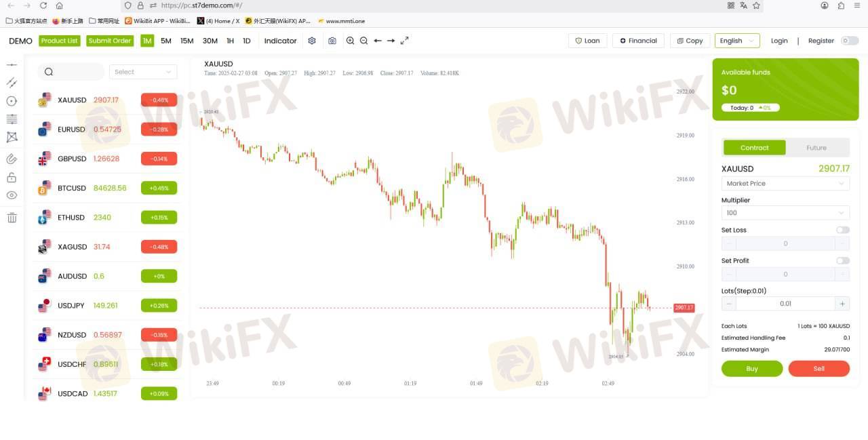Open the English language dropdown
The width and height of the screenshot is (868, 440).
(737, 41)
